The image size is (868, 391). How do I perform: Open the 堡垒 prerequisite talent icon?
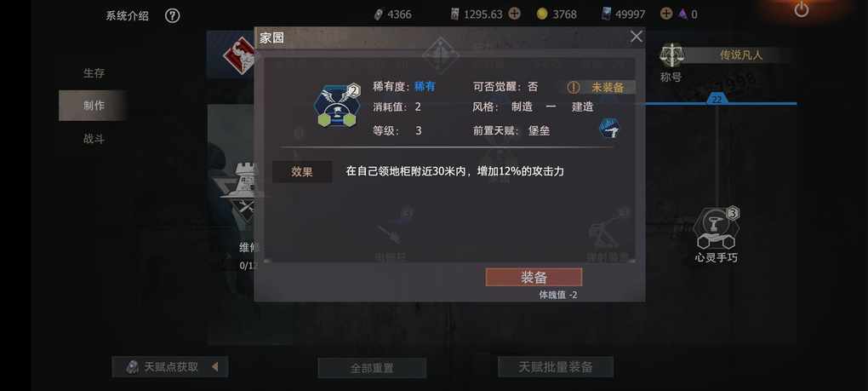click(609, 129)
